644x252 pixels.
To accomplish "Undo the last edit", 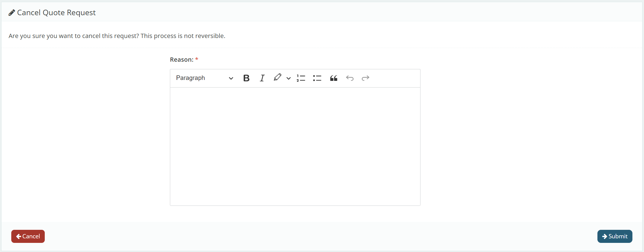I will 350,78.
